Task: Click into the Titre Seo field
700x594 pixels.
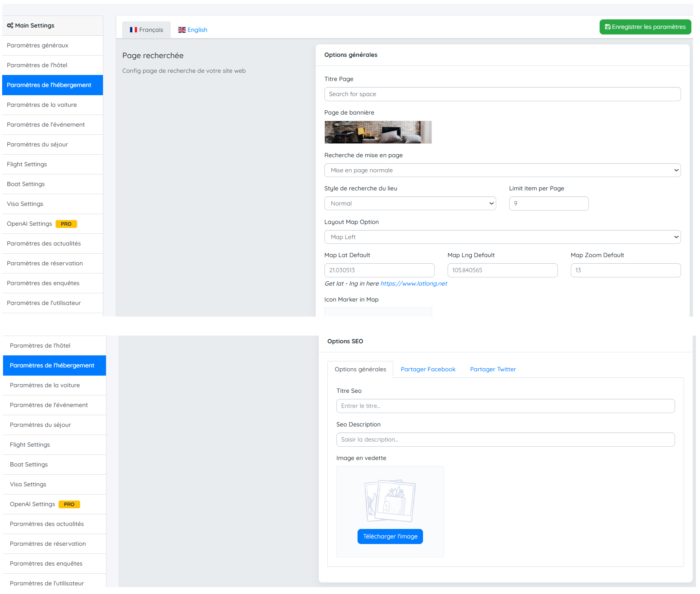Action: click(505, 406)
